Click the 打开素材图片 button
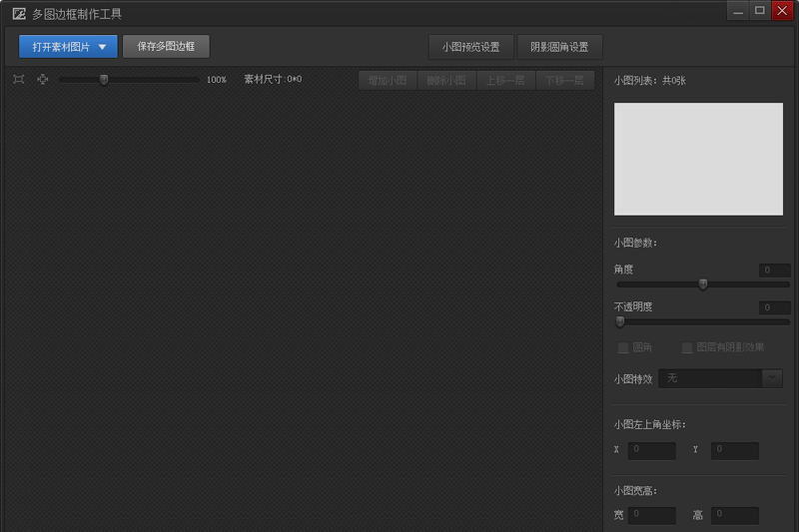The height and width of the screenshot is (532, 799). click(x=68, y=47)
